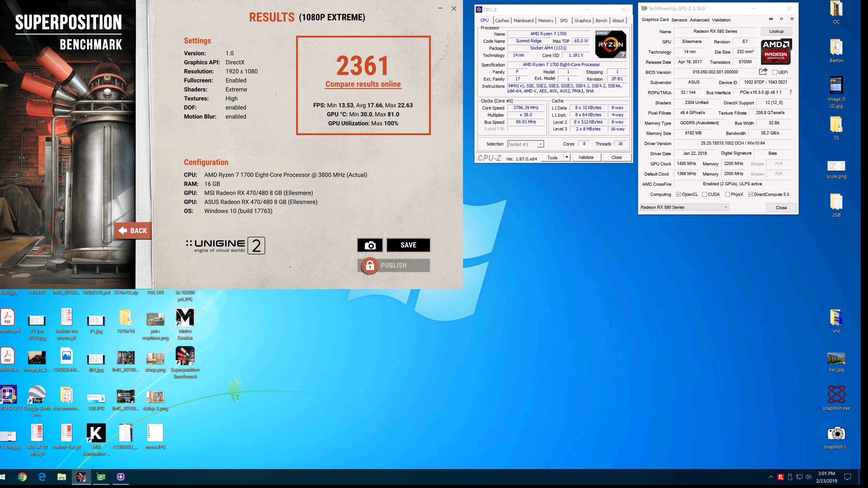This screenshot has height=488, width=868.
Task: Save the benchmark results
Action: click(x=408, y=245)
